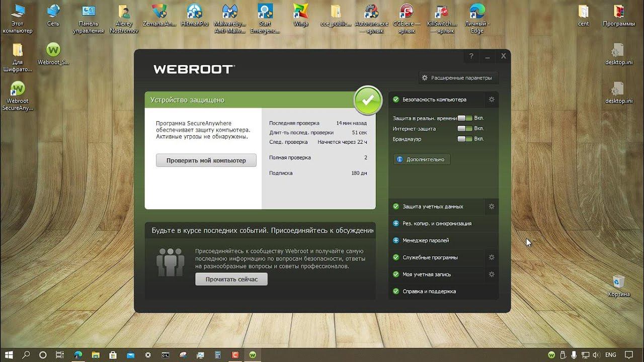
Task: Click the 'Начнется через 22 ч' value
Action: tap(343, 142)
